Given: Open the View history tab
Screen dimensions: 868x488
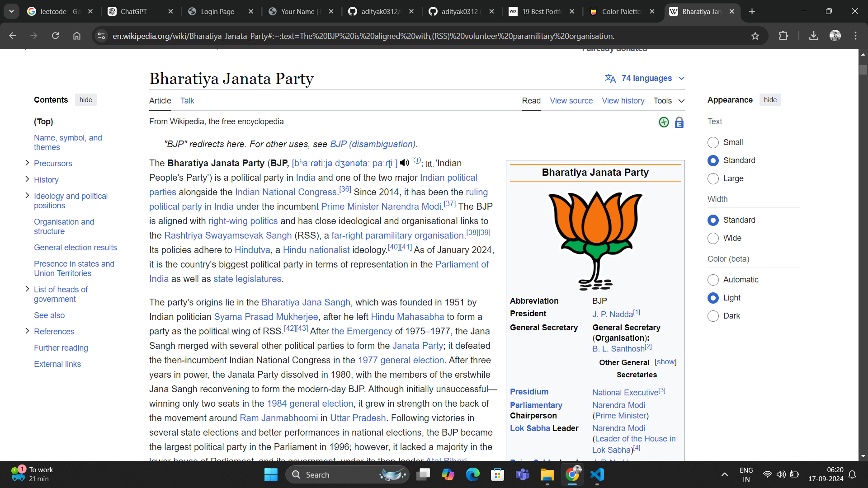Looking at the screenshot, I should pyautogui.click(x=623, y=101).
